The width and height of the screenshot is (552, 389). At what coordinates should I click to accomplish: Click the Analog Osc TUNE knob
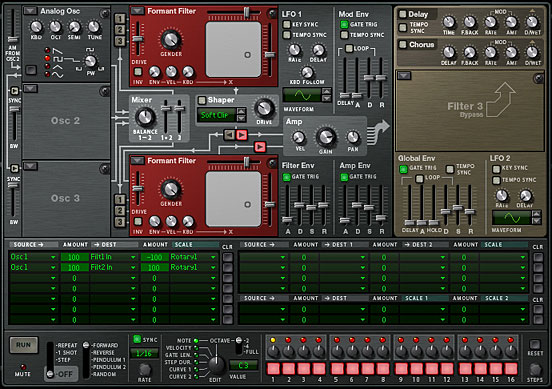point(94,26)
